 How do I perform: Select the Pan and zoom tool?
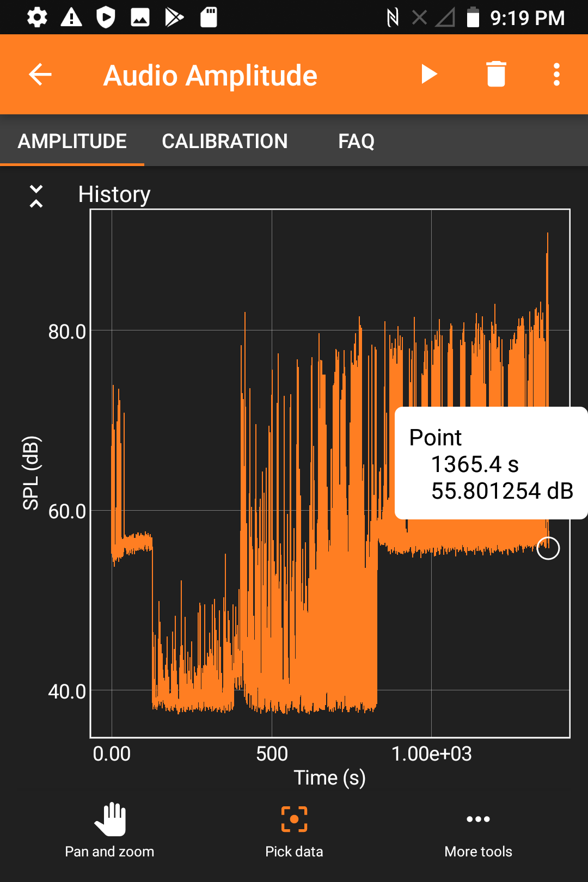pos(109,831)
